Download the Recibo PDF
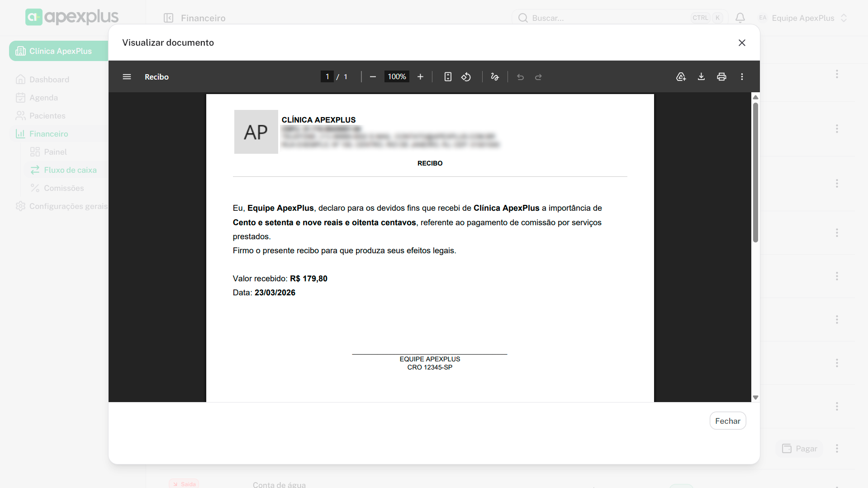The image size is (868, 488). tap(701, 77)
